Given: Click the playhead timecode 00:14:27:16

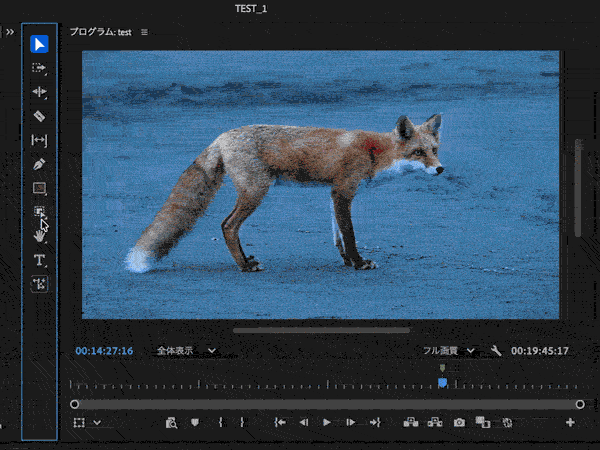Looking at the screenshot, I should (104, 351).
